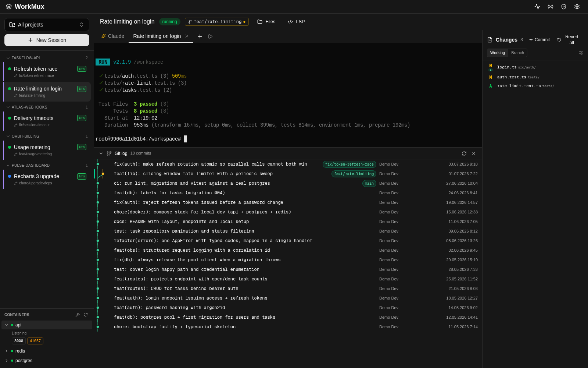The image size is (588, 368).
Task: Click the running status badge
Action: [x=169, y=22]
